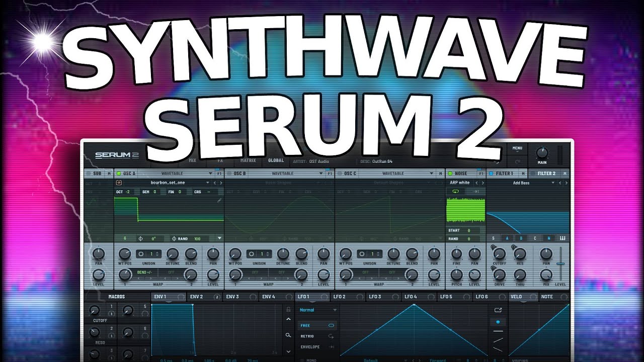644x362 pixels.
Task: Click the OSC A BEND +/- warp mode
Action: (145, 272)
